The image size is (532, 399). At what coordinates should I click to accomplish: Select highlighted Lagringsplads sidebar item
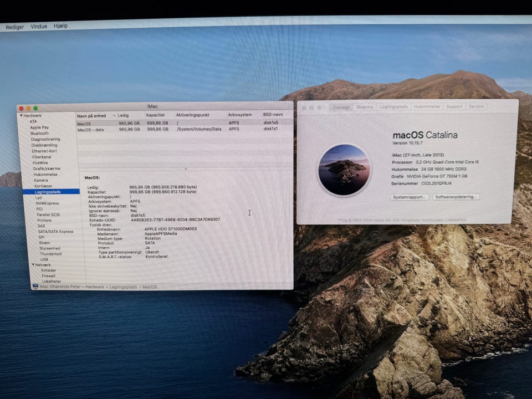click(51, 192)
